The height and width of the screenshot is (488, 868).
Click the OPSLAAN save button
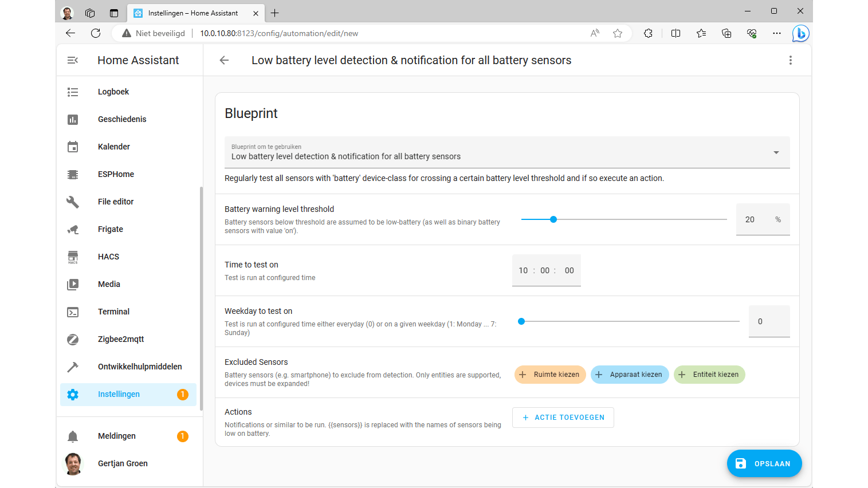click(x=764, y=463)
